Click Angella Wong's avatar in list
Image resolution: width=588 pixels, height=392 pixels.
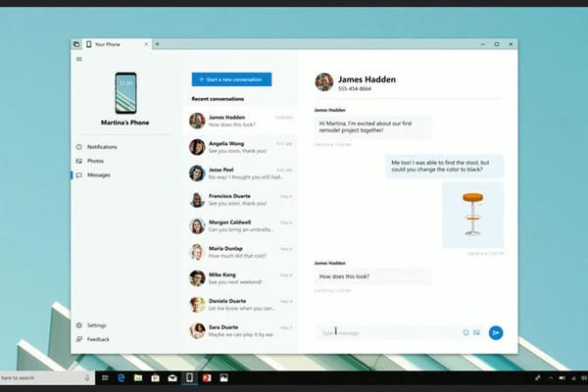pos(197,147)
